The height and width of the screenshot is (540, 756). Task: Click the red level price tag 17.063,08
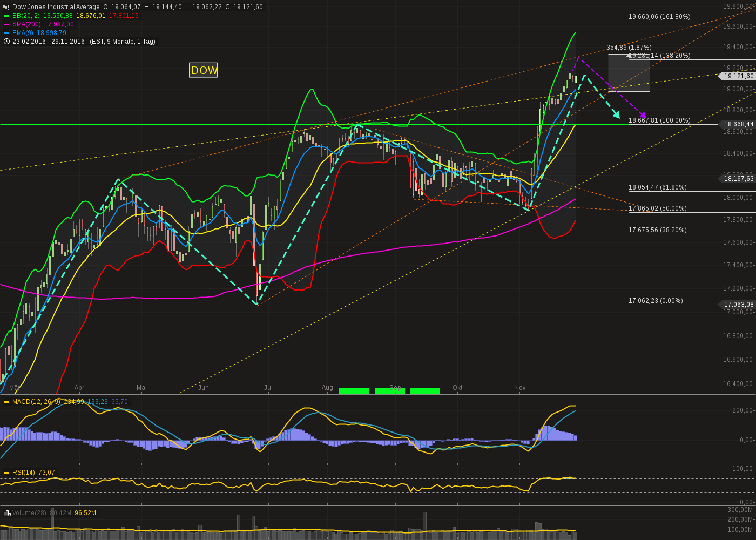(738, 305)
